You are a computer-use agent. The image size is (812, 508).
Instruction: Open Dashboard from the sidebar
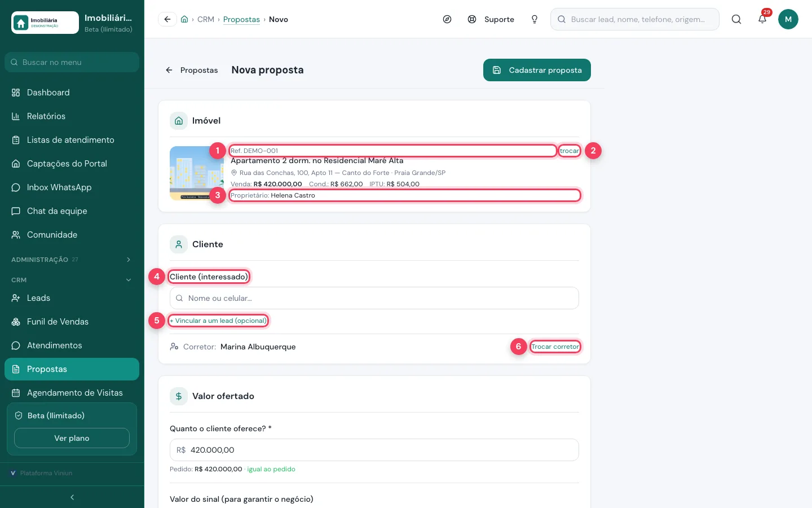point(72,93)
